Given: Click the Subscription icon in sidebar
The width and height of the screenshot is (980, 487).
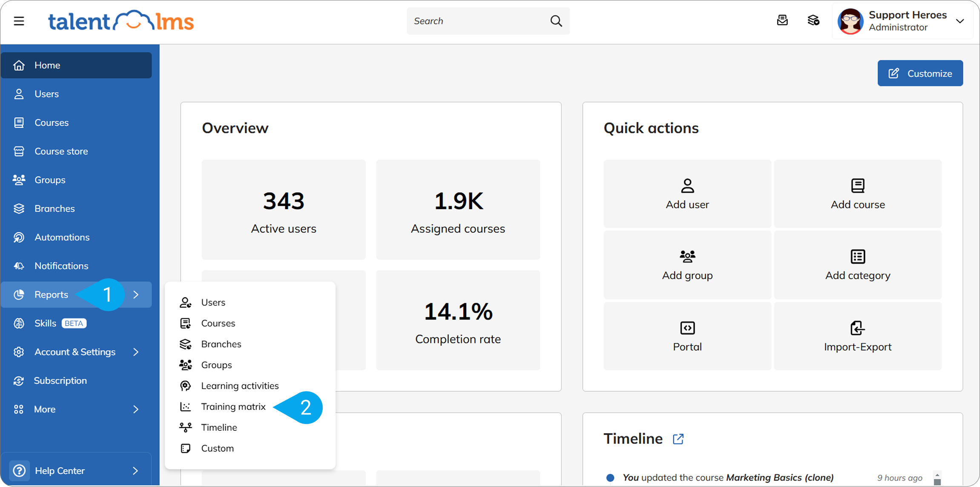Looking at the screenshot, I should (19, 380).
